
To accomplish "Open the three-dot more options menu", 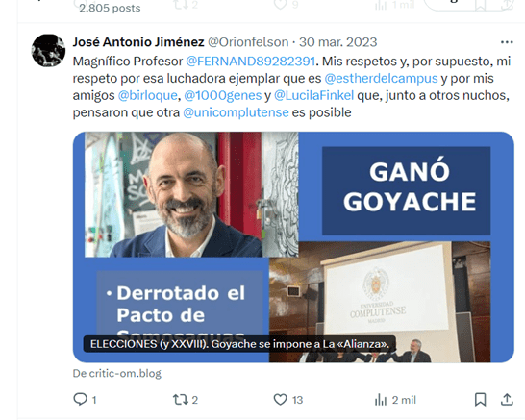I will pyautogui.click(x=507, y=42).
